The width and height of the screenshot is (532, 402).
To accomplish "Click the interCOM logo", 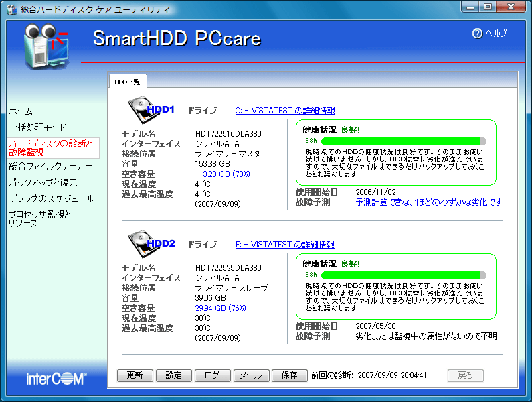I will [56, 378].
